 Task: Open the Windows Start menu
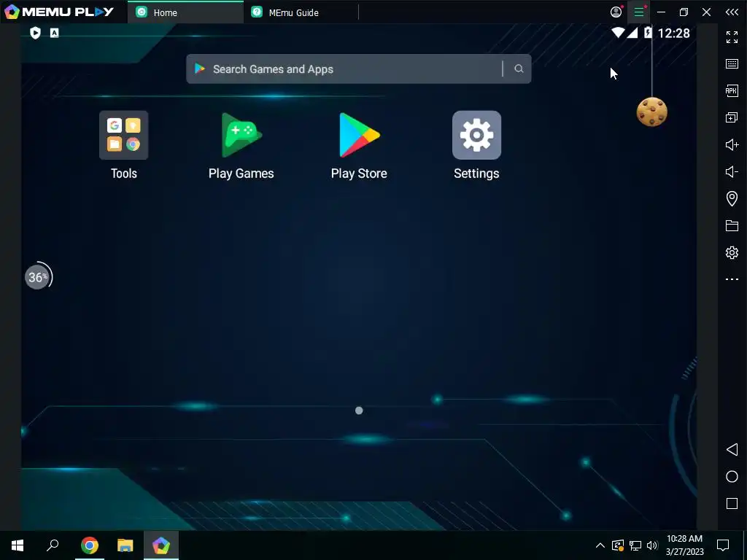tap(18, 545)
